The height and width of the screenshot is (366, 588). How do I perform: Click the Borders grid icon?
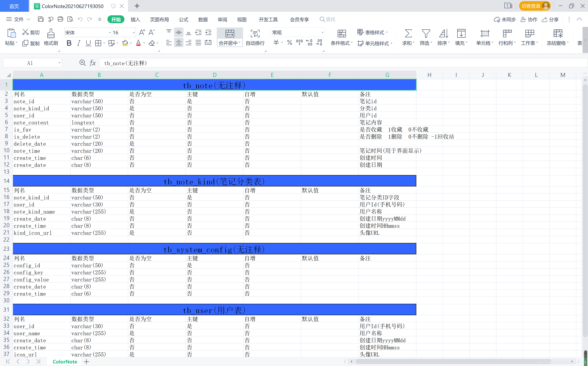pyautogui.click(x=98, y=43)
